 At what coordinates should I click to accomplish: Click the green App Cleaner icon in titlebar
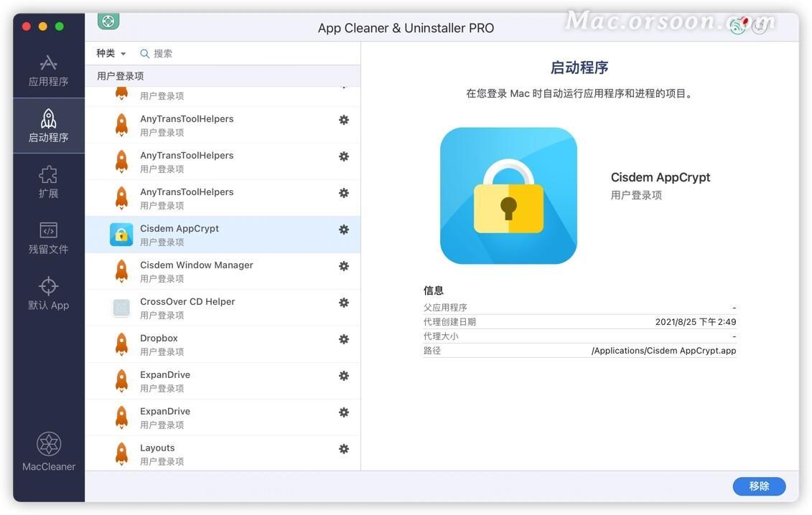coord(108,21)
